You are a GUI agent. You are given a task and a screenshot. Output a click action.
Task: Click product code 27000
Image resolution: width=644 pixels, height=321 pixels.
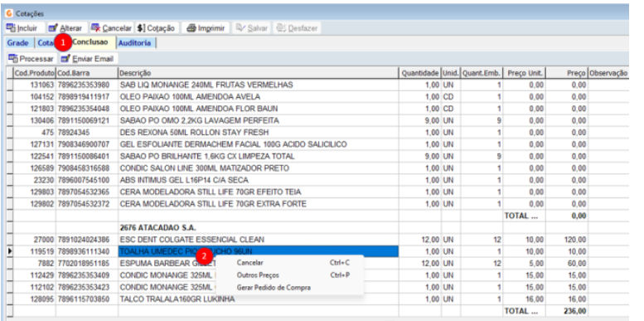pos(45,240)
